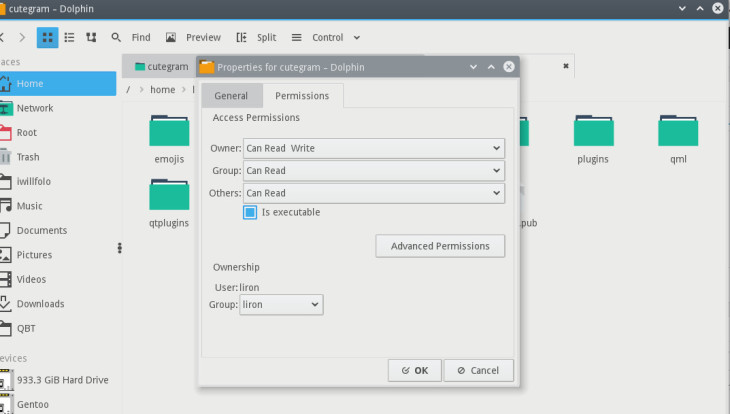Open Find in Dolphin toolbar
This screenshot has width=730, height=414.
pos(131,37)
